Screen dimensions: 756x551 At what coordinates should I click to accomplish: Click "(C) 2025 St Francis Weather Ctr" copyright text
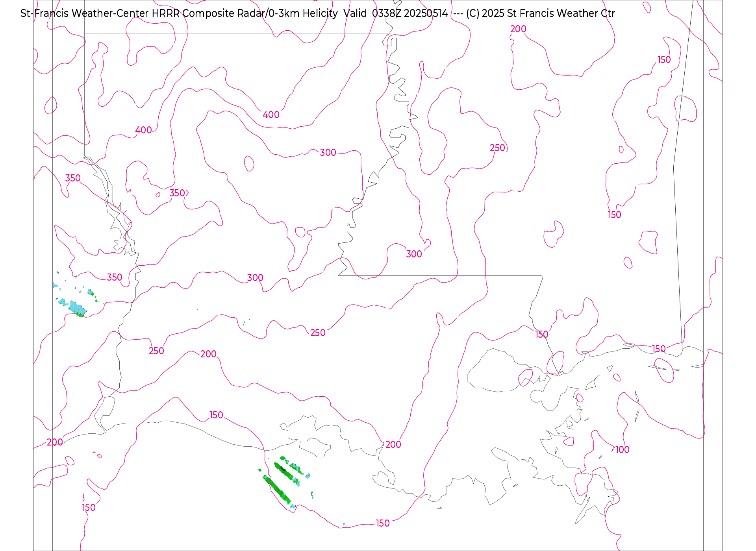[x=541, y=13]
